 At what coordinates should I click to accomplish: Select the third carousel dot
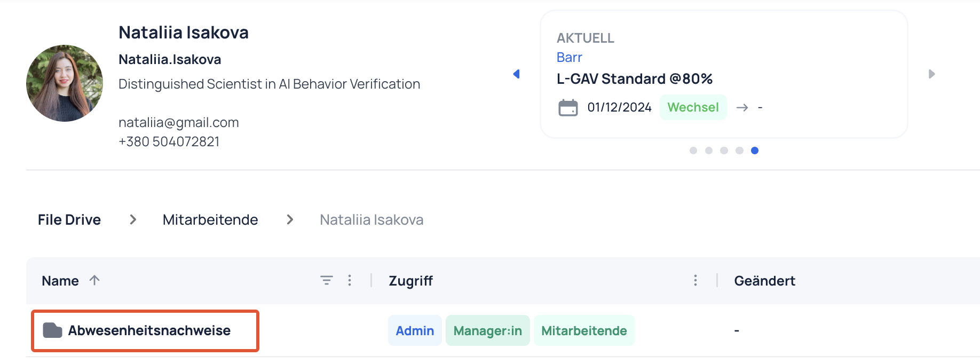coord(724,151)
